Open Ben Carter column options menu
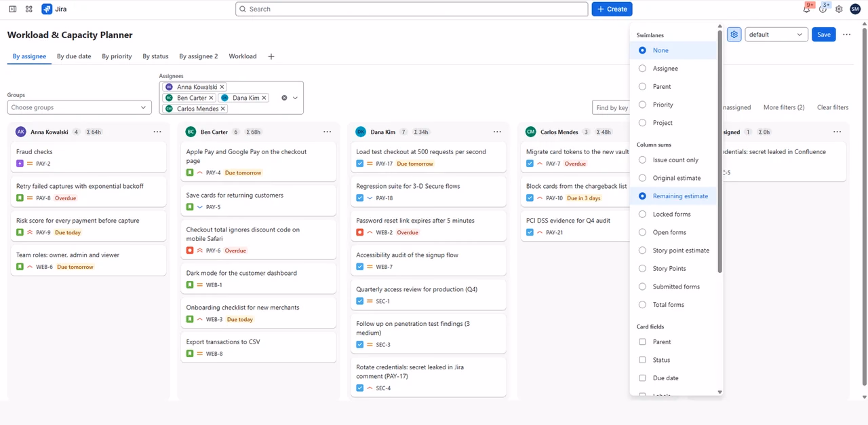 pyautogui.click(x=328, y=132)
